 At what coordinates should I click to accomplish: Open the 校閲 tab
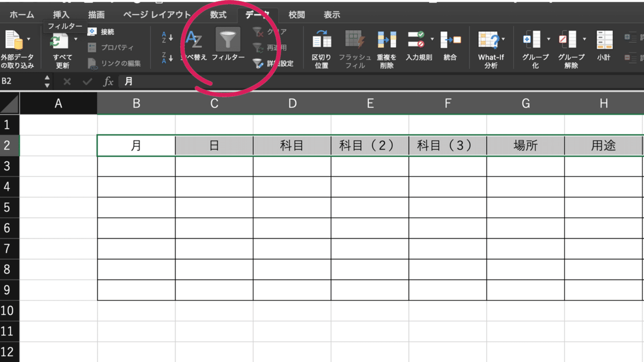click(297, 15)
